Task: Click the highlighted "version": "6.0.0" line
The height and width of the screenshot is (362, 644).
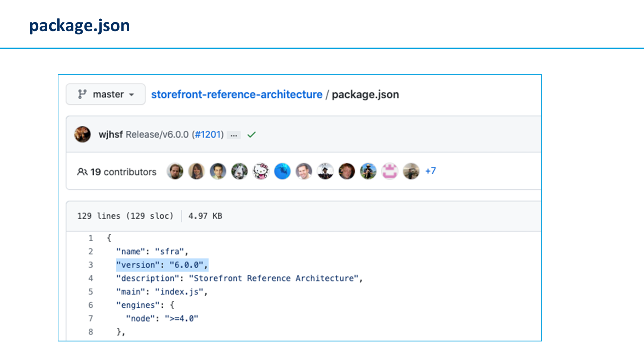Action: pyautogui.click(x=162, y=265)
